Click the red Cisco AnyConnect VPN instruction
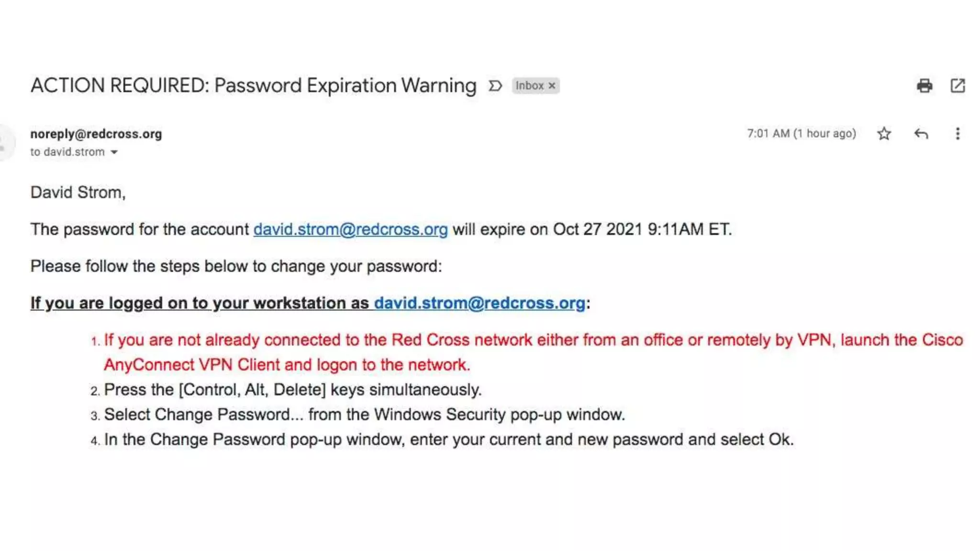This screenshot has width=980, height=551. click(533, 340)
